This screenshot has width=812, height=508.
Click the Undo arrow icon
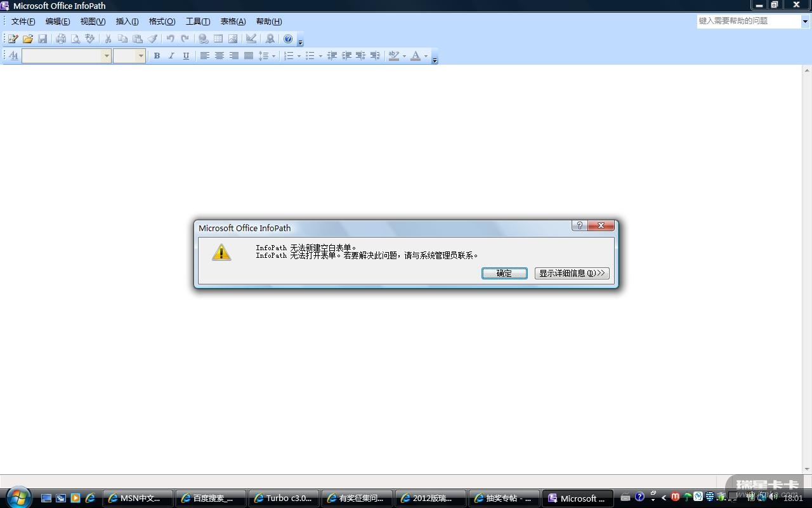(170, 39)
